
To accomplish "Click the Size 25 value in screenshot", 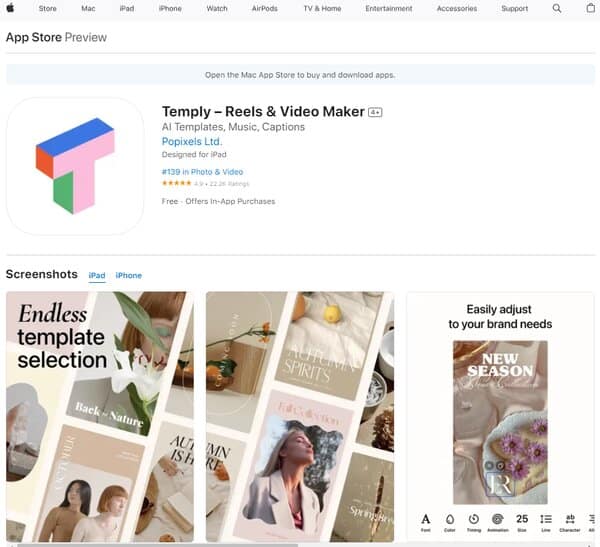I will 522,521.
